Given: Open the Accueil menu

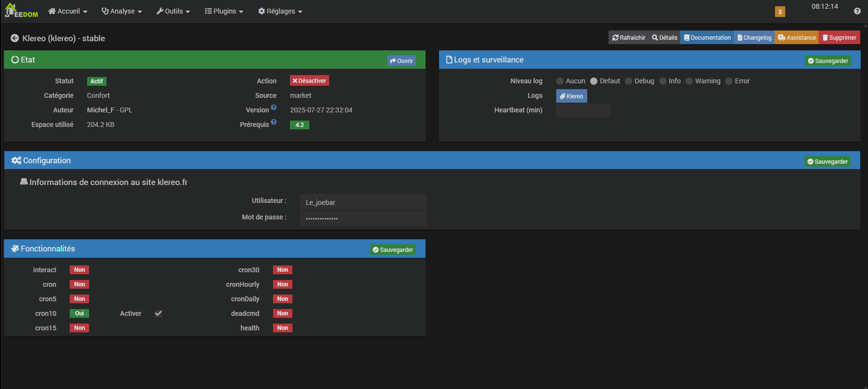Looking at the screenshot, I should click(x=68, y=11).
